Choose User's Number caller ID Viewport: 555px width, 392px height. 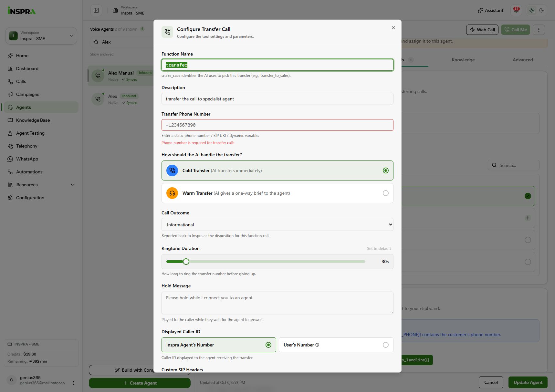coord(336,345)
